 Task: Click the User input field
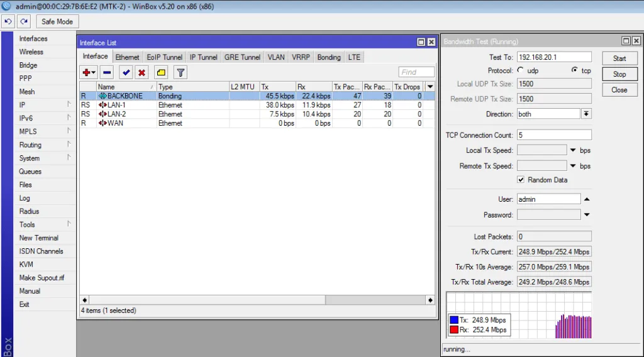(548, 199)
